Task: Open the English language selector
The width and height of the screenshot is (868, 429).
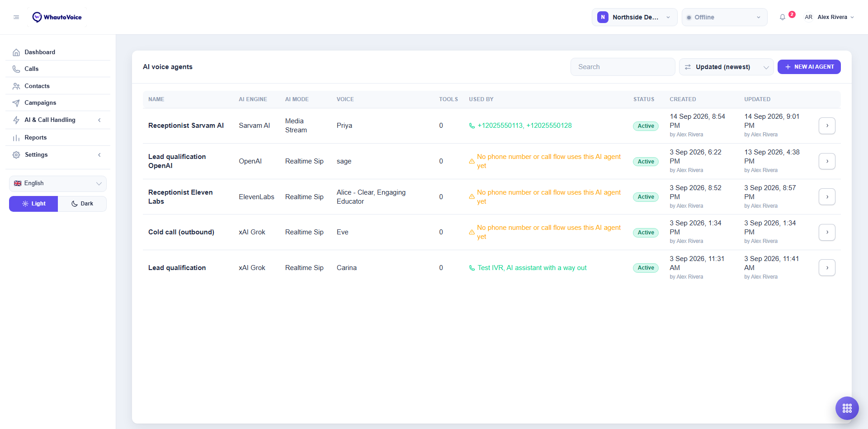Action: click(58, 183)
